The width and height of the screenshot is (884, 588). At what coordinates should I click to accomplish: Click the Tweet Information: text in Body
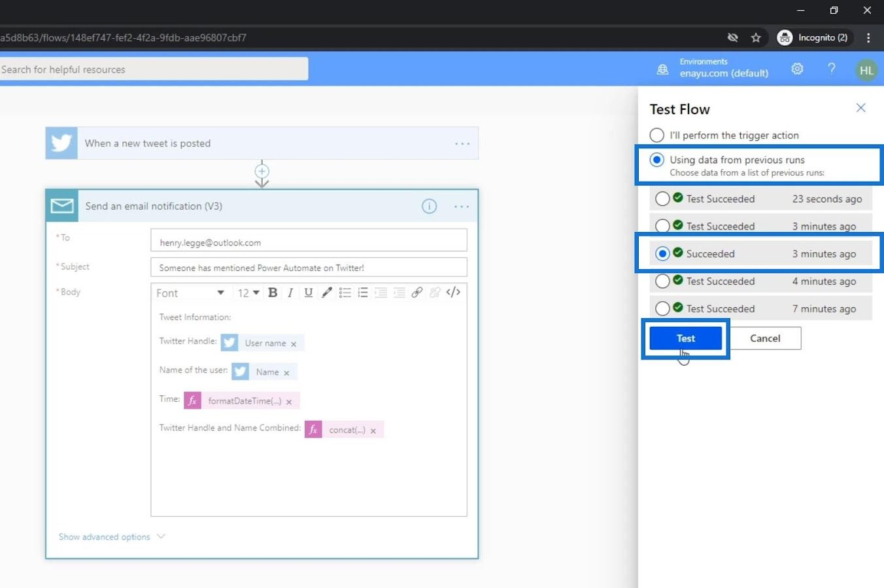coord(195,318)
